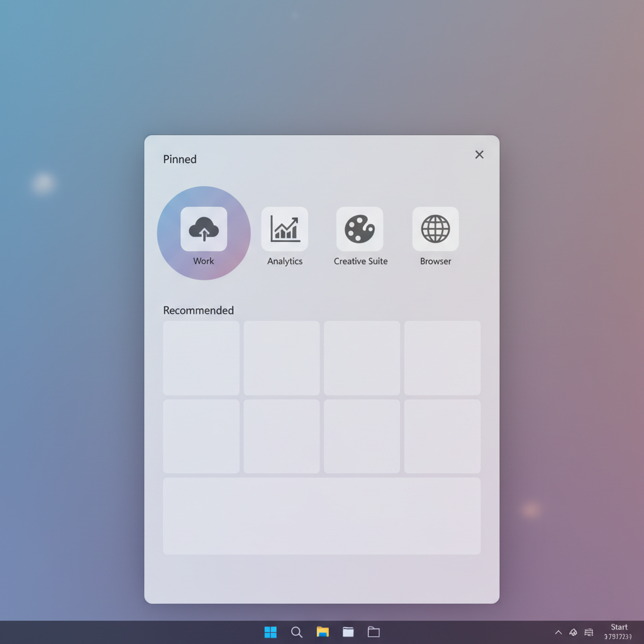The image size is (644, 644).
Task: Select the first Recommended tile
Action: click(201, 357)
